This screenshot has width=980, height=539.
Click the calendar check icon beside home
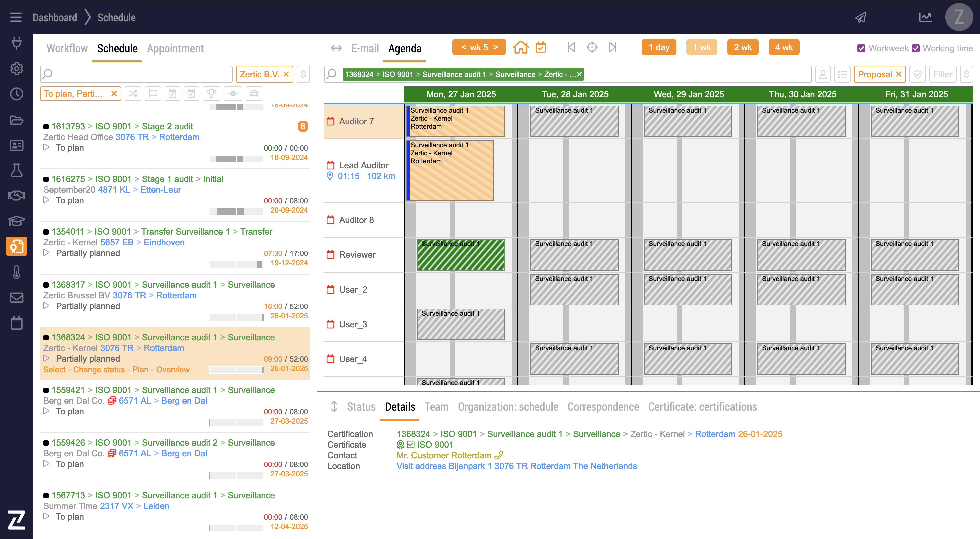click(x=541, y=48)
